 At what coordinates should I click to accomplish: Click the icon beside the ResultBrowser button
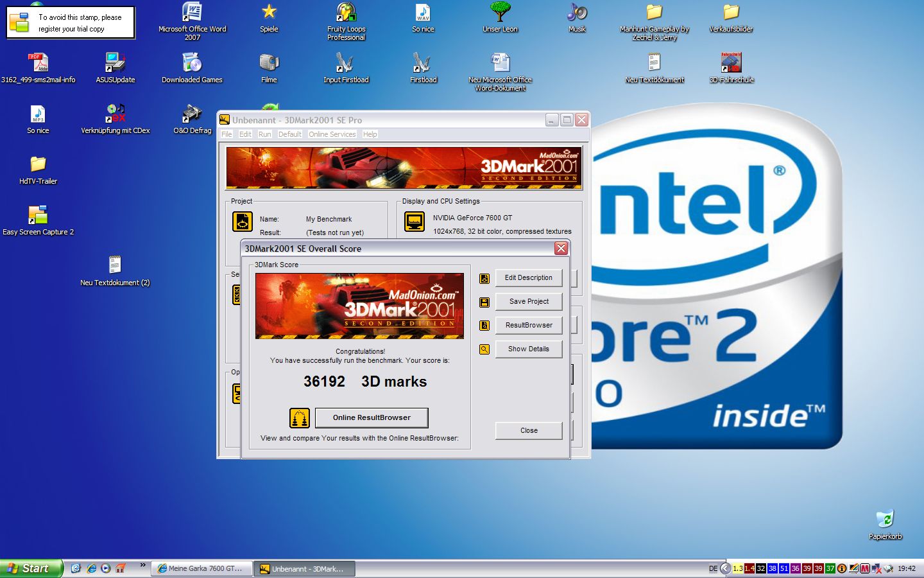coord(484,326)
